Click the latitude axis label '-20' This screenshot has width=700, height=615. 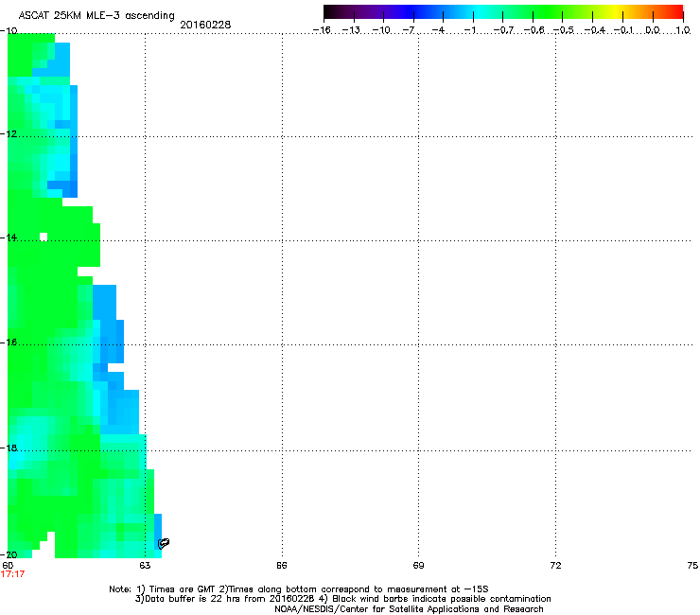[x=9, y=554]
